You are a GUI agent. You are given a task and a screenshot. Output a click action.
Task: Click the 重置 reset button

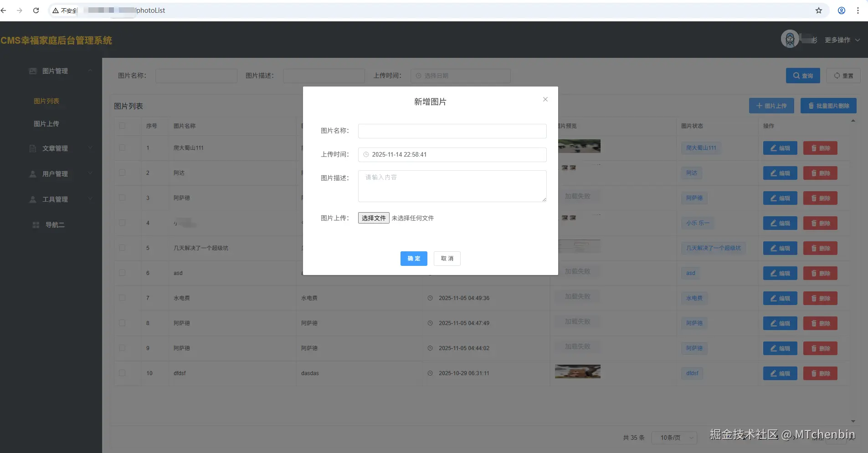click(x=843, y=76)
